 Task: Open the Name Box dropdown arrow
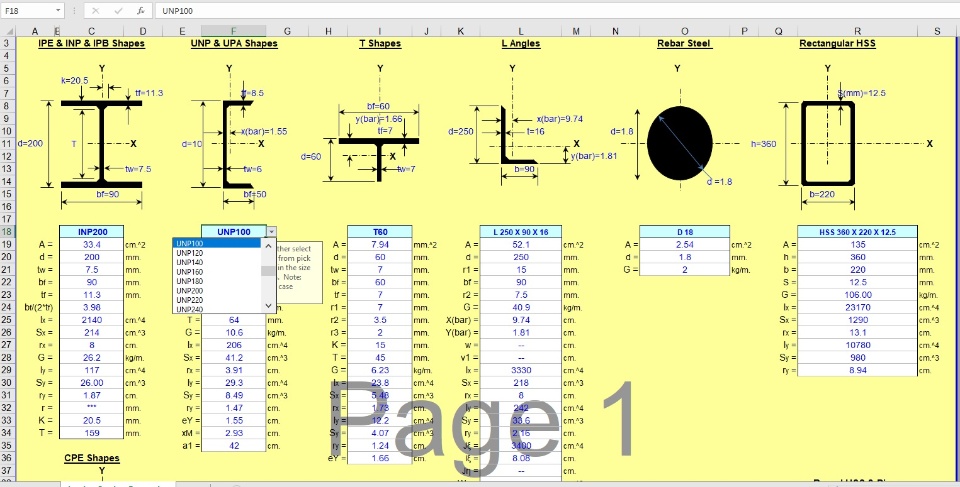[58, 10]
